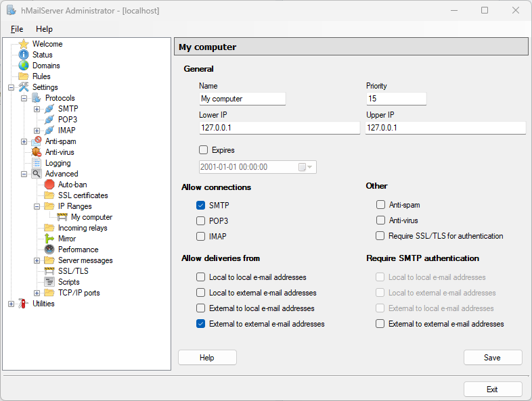The image size is (532, 401).
Task: Click the Name input field
Action: tap(242, 99)
